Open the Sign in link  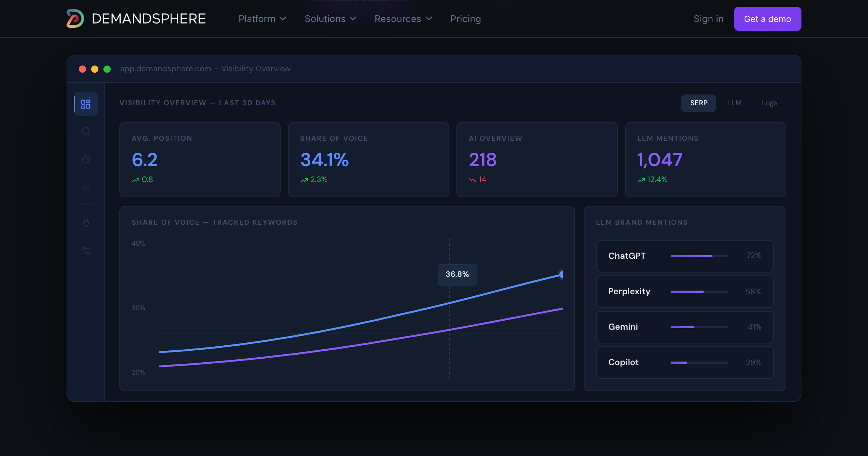(x=708, y=19)
